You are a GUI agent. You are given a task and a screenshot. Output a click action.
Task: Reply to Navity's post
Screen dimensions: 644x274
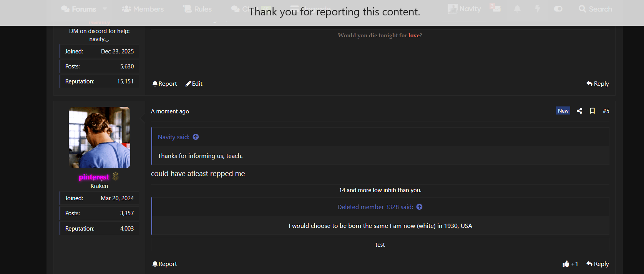click(598, 83)
